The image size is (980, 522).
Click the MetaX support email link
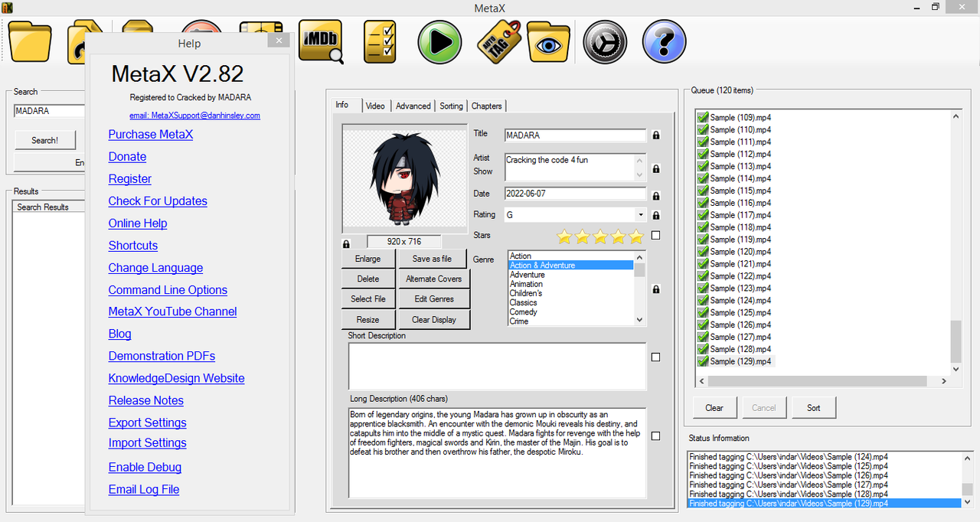[x=194, y=116]
